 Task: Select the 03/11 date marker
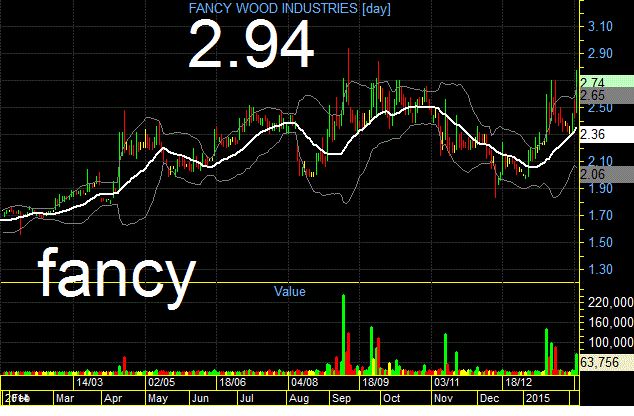point(447,382)
